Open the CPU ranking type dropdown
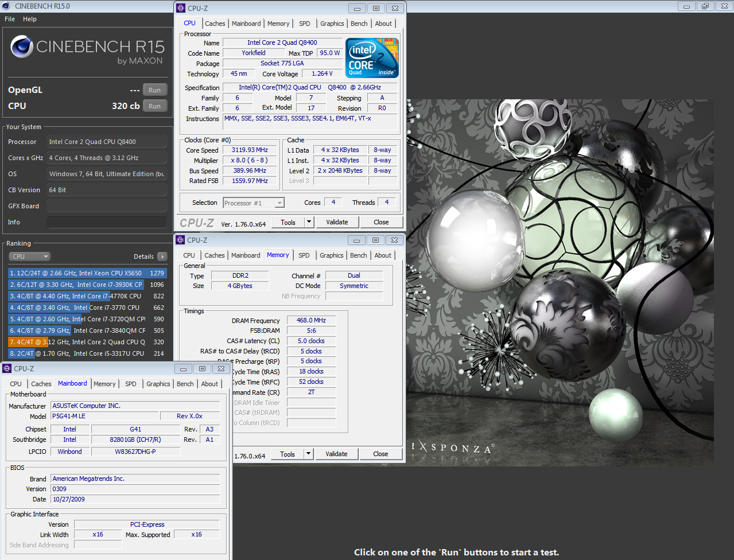This screenshot has height=560, width=734. pos(30,256)
